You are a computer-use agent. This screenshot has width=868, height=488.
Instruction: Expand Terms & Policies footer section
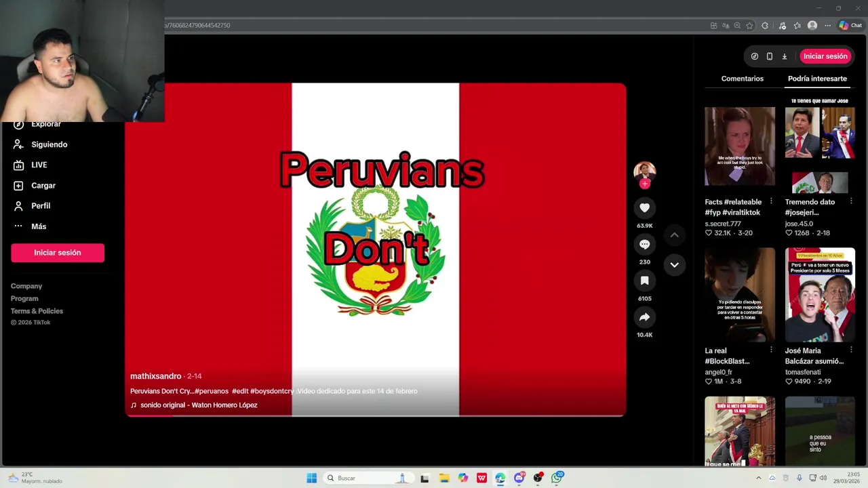click(x=37, y=311)
